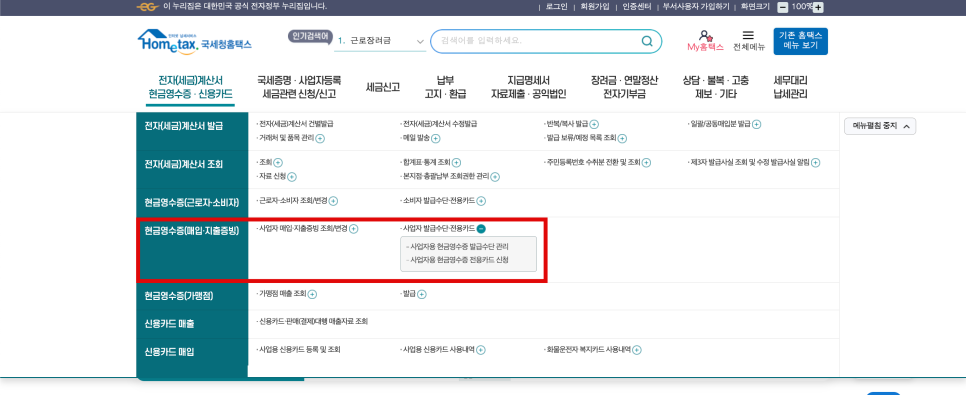Image resolution: width=966 pixels, height=395 pixels.
Task: Expand plus icon beside 사업용 신용카드 사용내역
Action: 481,350
